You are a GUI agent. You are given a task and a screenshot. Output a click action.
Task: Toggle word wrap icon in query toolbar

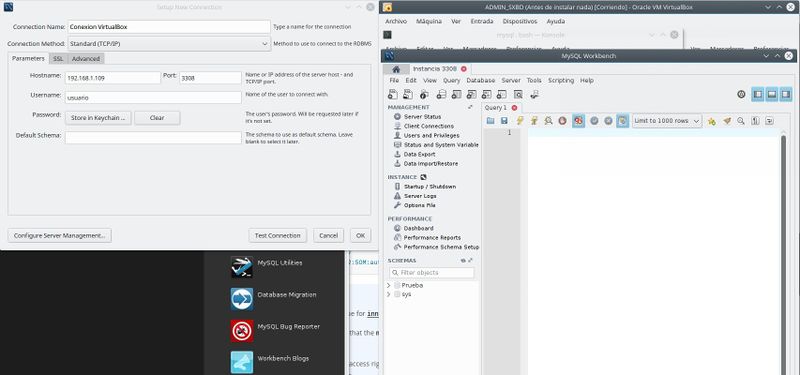click(769, 121)
